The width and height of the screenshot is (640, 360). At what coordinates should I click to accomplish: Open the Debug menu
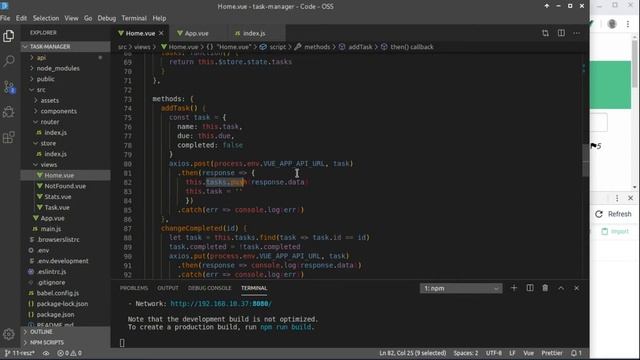click(107, 18)
